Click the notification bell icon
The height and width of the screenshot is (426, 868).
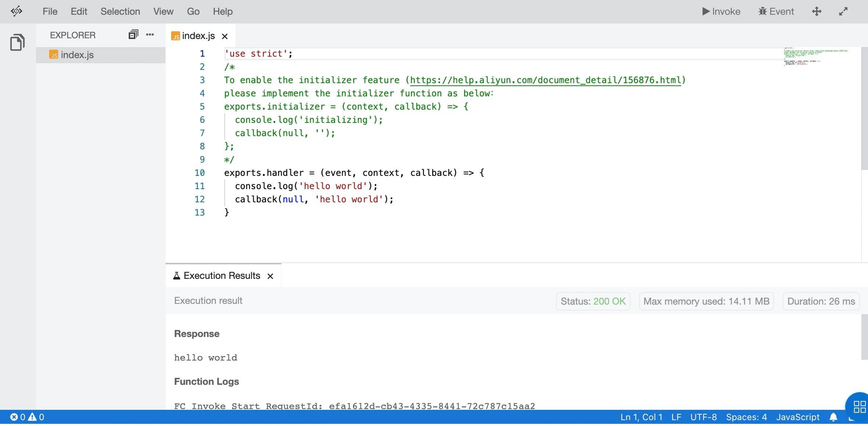click(833, 417)
